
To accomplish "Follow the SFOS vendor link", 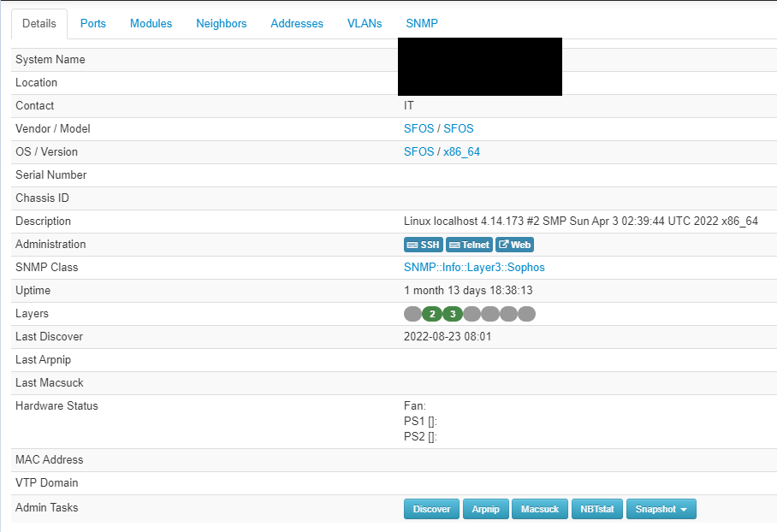I will pos(418,128).
